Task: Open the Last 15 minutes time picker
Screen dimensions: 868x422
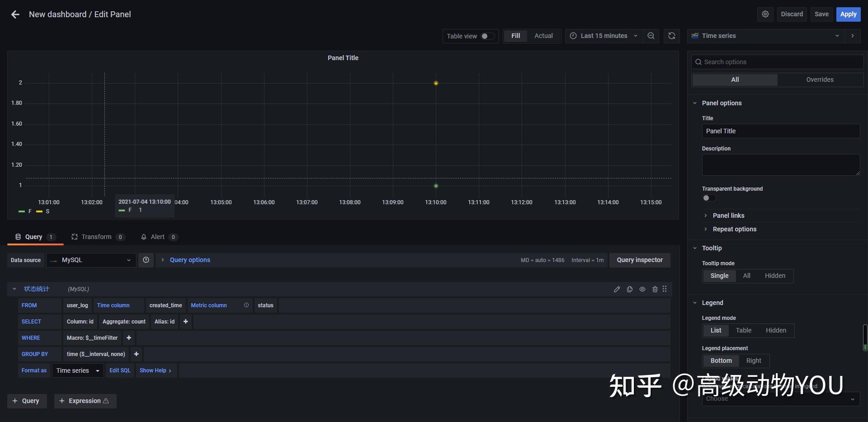Action: click(x=604, y=36)
